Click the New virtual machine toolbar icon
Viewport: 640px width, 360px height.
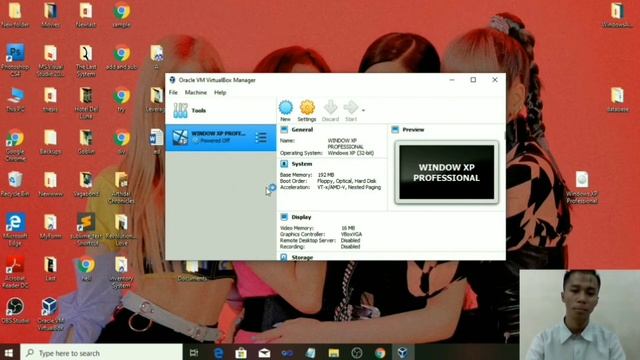(285, 111)
